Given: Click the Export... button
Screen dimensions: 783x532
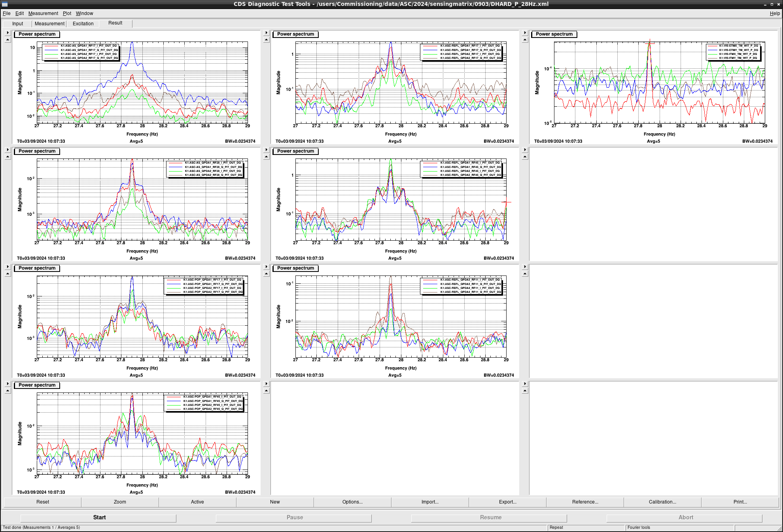Looking at the screenshot, I should [507, 502].
